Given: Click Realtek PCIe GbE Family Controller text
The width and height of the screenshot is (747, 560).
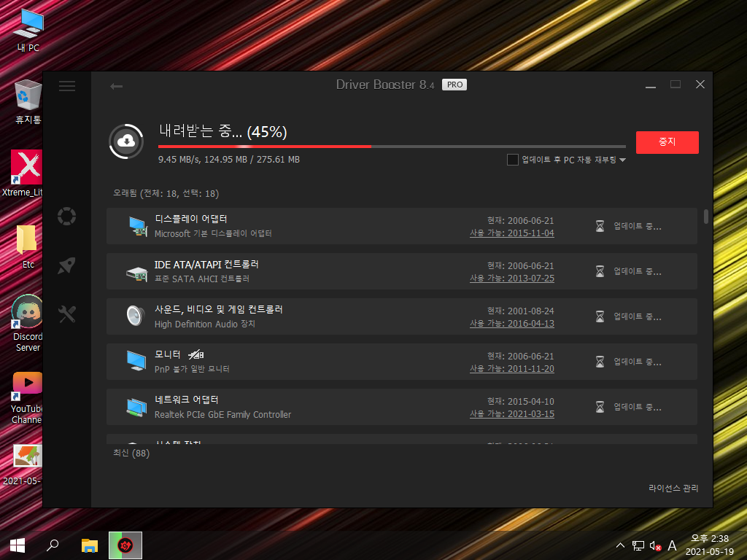Looking at the screenshot, I should [x=222, y=414].
